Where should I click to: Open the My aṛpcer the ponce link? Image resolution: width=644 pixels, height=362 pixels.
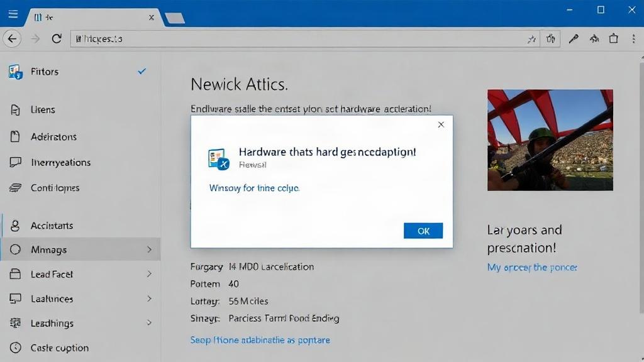point(532,268)
